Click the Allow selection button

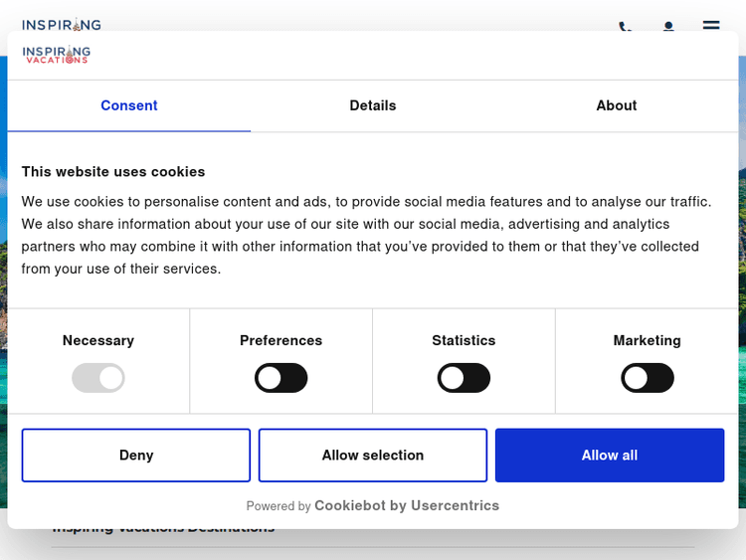pyautogui.click(x=373, y=456)
